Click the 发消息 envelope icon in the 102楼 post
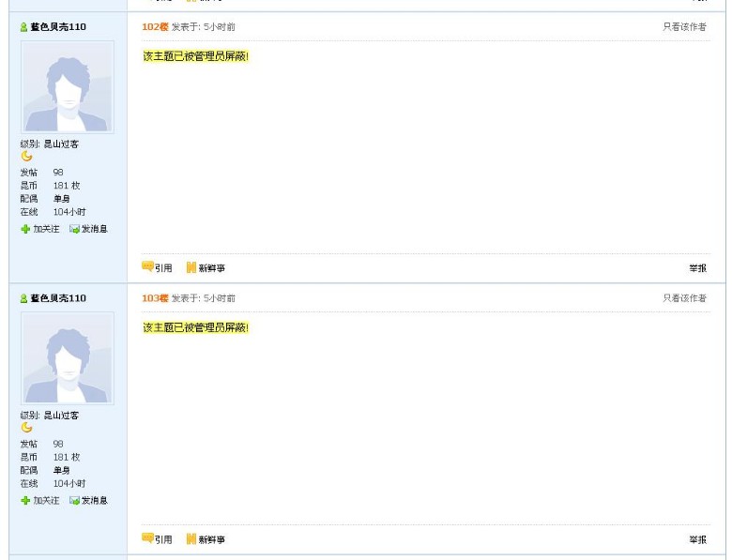The image size is (732, 560). click(x=74, y=229)
